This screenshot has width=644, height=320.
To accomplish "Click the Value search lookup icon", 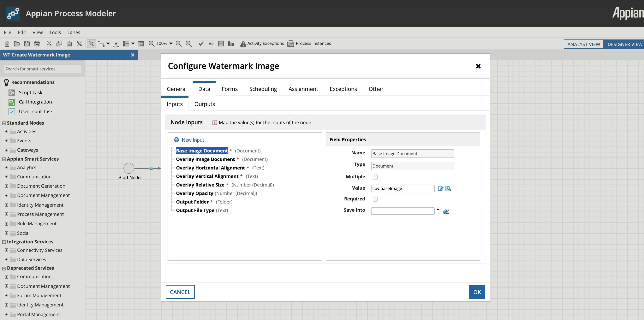I will pyautogui.click(x=448, y=188).
